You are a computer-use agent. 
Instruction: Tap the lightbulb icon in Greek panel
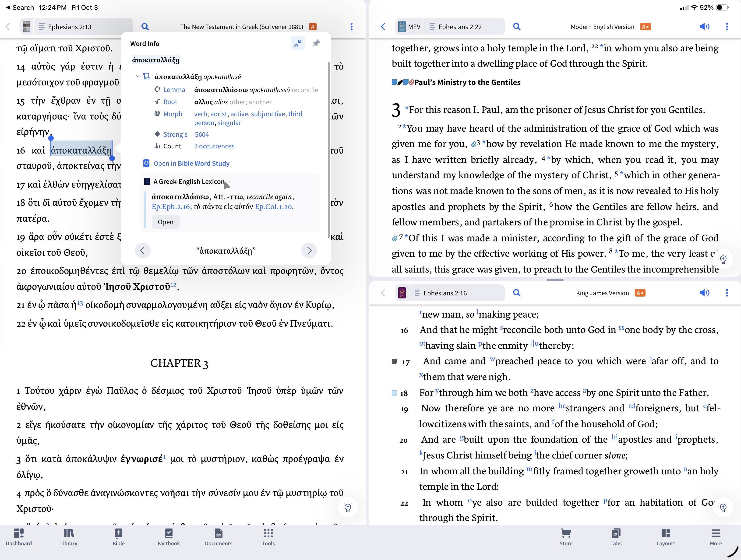(348, 507)
